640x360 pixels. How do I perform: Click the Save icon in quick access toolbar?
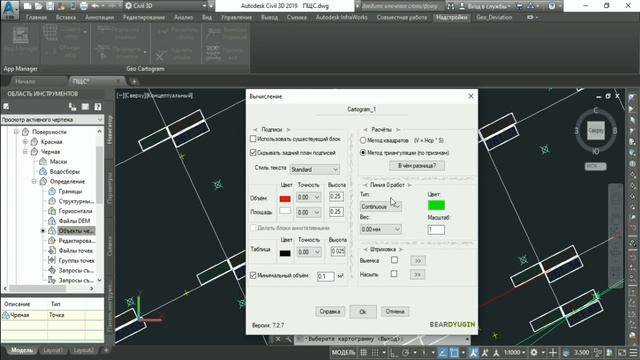point(50,6)
